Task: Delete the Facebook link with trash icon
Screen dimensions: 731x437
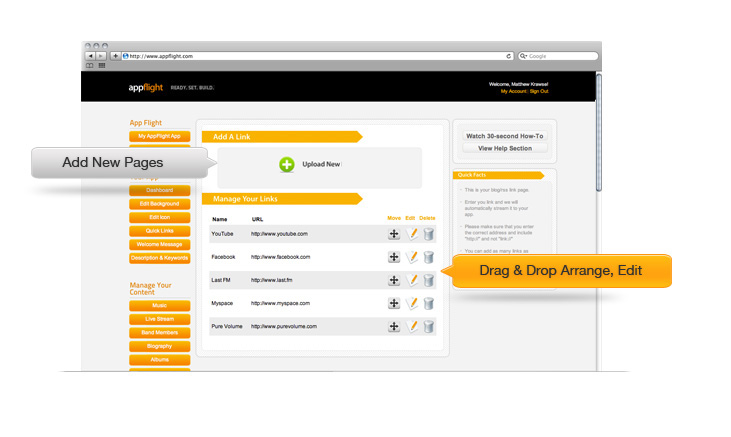Action: (429, 257)
